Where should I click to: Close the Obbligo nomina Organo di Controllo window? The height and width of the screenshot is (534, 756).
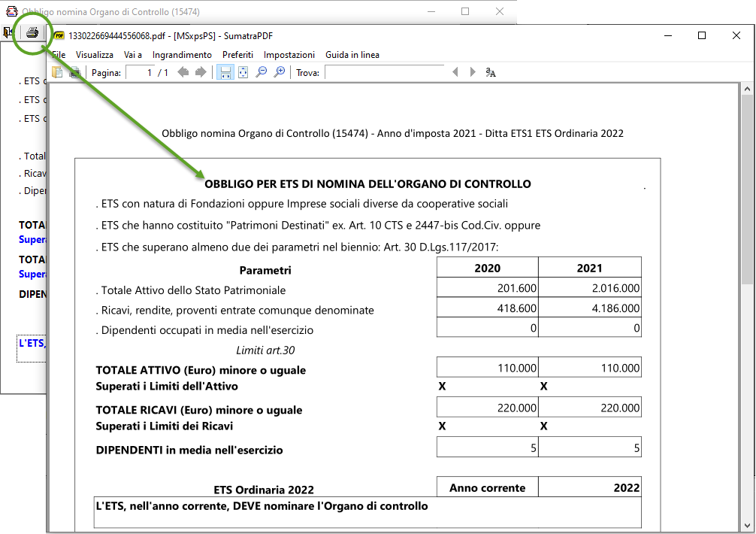pos(500,11)
